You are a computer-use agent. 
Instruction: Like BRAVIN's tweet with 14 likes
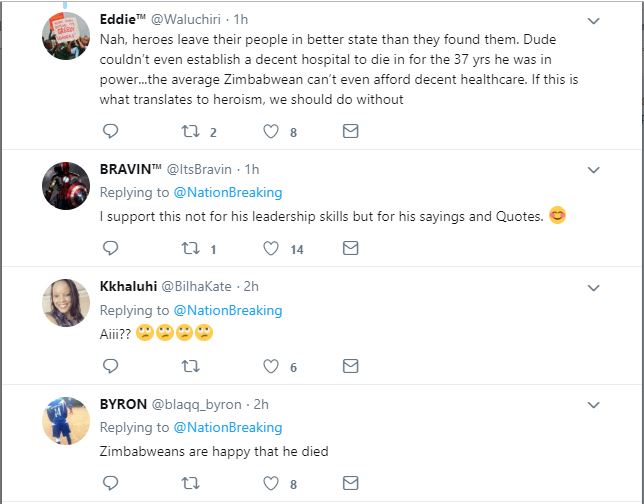(270, 249)
